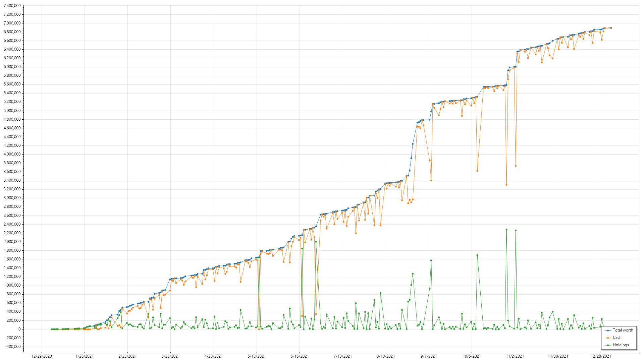Click the final Total worth data point
This screenshot has width=644, height=362.
coord(611,28)
